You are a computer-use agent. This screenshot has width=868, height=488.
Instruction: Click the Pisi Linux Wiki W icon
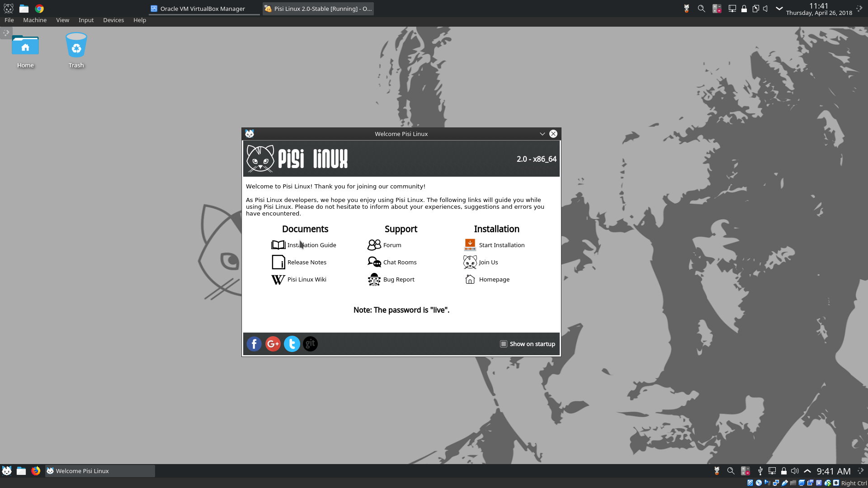(277, 279)
